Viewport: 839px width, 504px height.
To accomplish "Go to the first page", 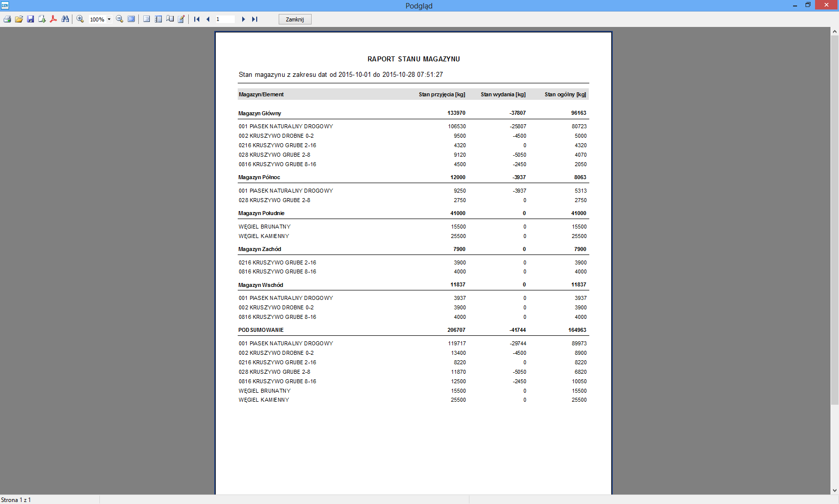I will pos(197,19).
